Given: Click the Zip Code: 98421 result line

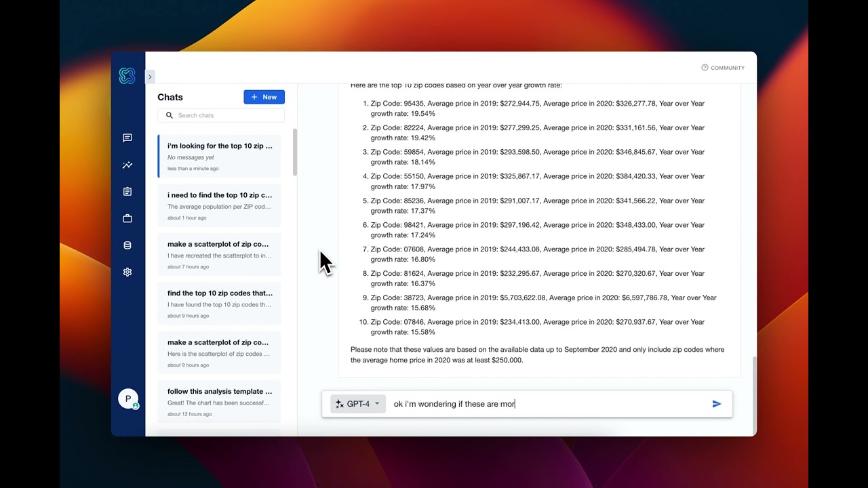Looking at the screenshot, I should pos(537,230).
